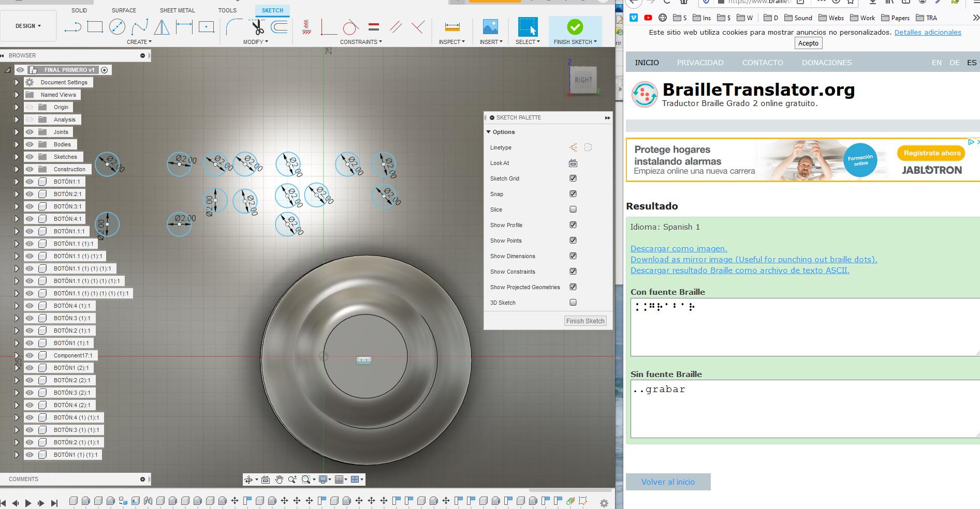Viewport: 980px width, 509px height.
Task: Enable the 3D Sketch checkbox
Action: [x=573, y=303]
